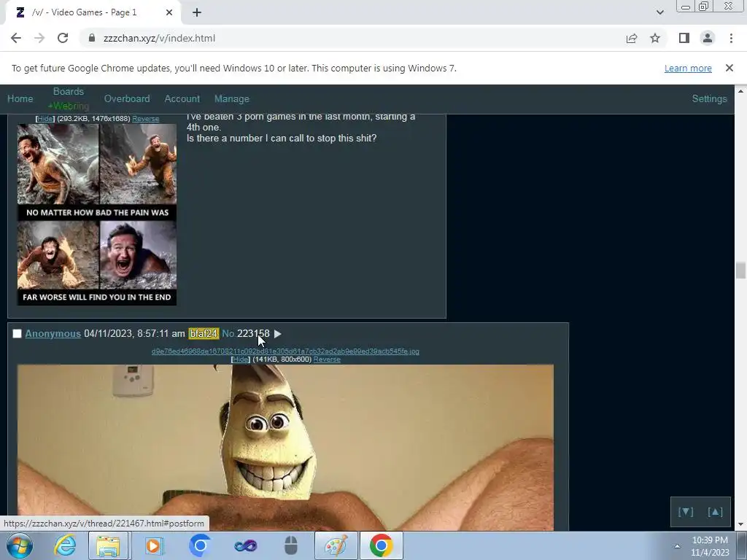Click the page scrollbar thumb
The height and width of the screenshot is (560, 747).
point(740,271)
